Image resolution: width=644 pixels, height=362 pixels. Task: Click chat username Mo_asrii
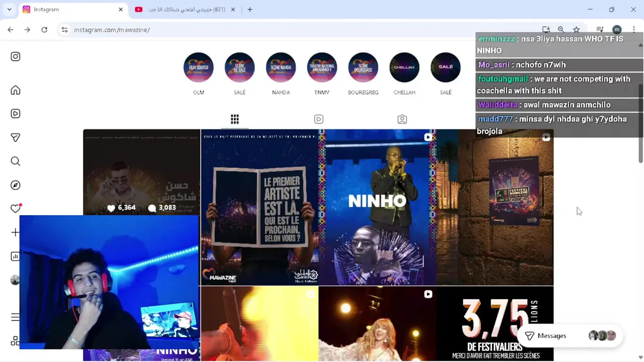(x=494, y=65)
